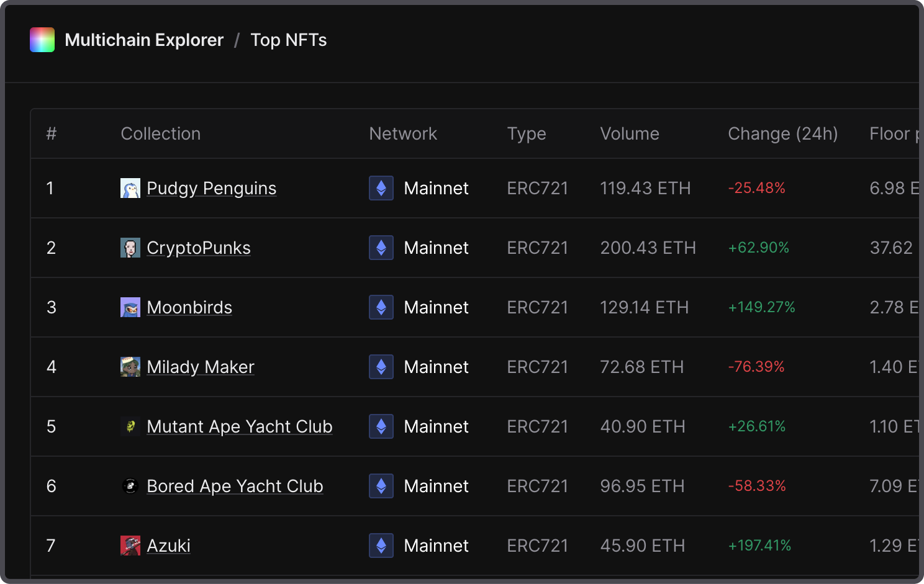View the Mutant Ape Yacht Club collection
This screenshot has width=924, height=584.
click(x=240, y=426)
